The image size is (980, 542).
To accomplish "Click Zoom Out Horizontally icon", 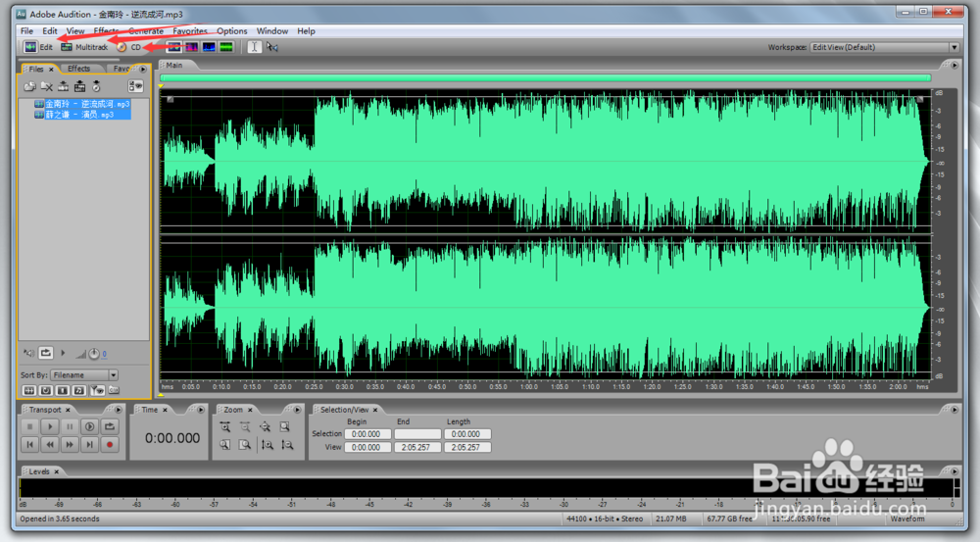I will pos(245,427).
